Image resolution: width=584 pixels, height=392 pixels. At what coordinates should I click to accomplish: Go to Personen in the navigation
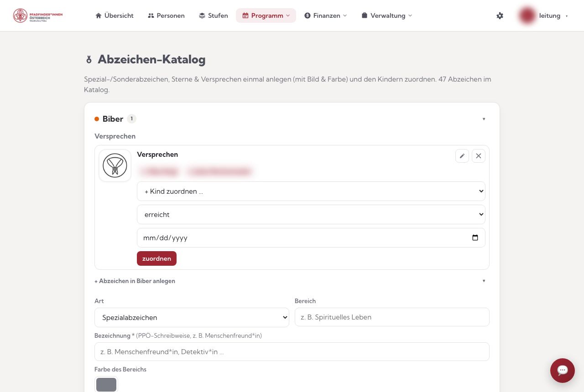coord(166,15)
